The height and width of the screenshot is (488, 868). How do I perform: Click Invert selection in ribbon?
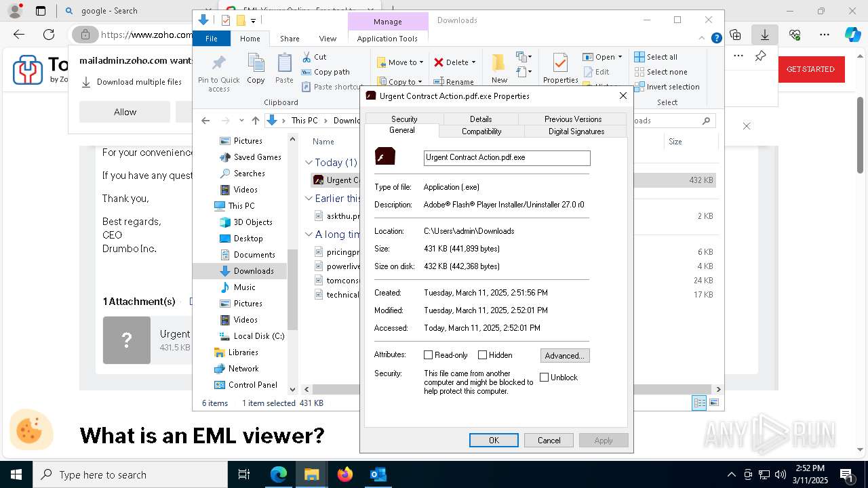[x=667, y=87]
